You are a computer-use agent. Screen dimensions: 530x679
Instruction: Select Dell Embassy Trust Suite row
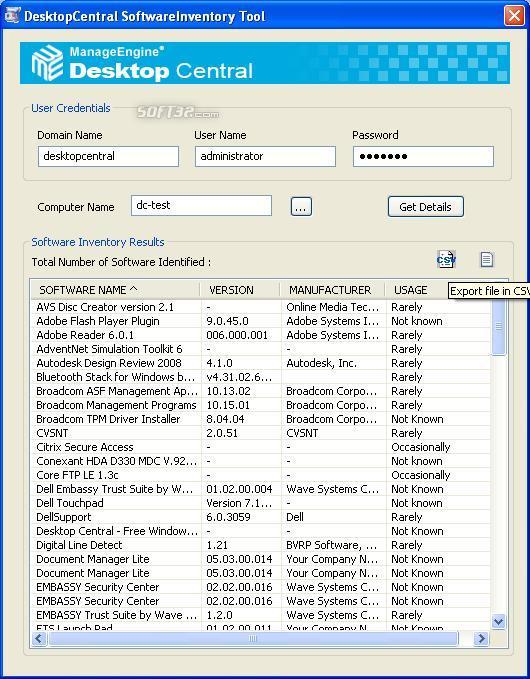[261, 489]
